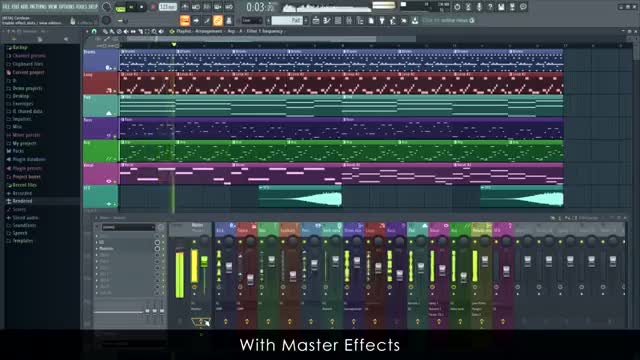The image size is (640, 360).
Task: Select the Rendered browser folder
Action: [x=21, y=201]
